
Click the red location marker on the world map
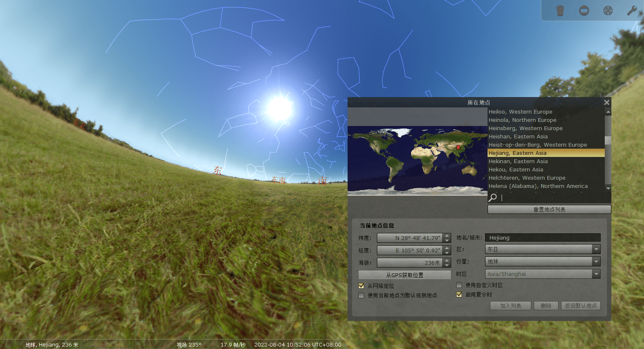[458, 147]
